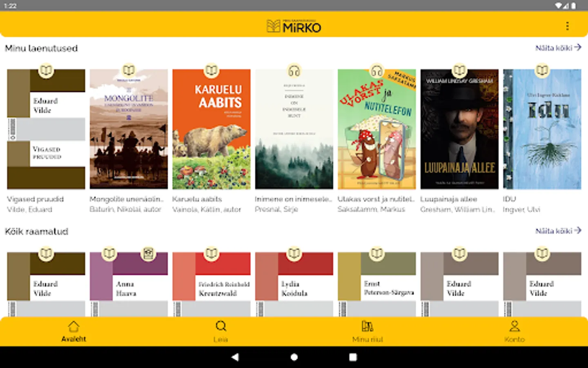Screen dimensions: 588x368
Task: Open Ernst Peterson-Särgava book cover
Action: coord(377,284)
